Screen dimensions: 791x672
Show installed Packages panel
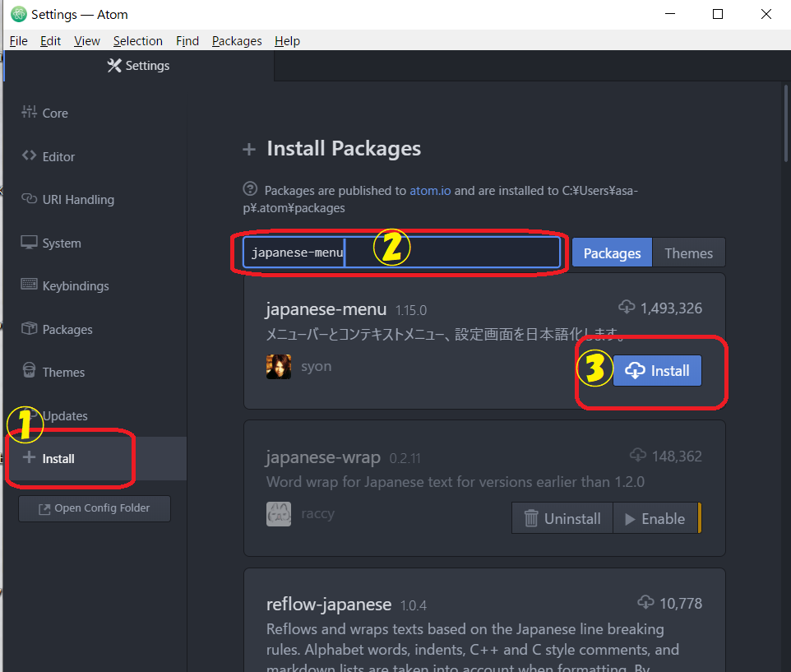[67, 330]
